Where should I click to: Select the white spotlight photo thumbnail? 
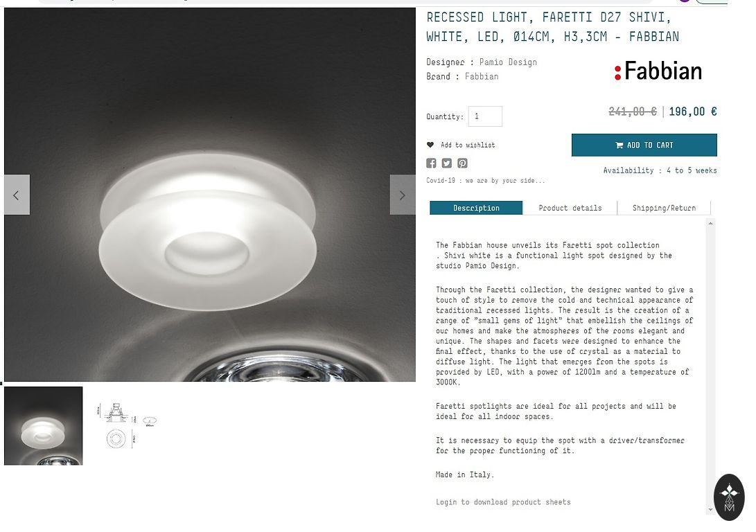[44, 425]
